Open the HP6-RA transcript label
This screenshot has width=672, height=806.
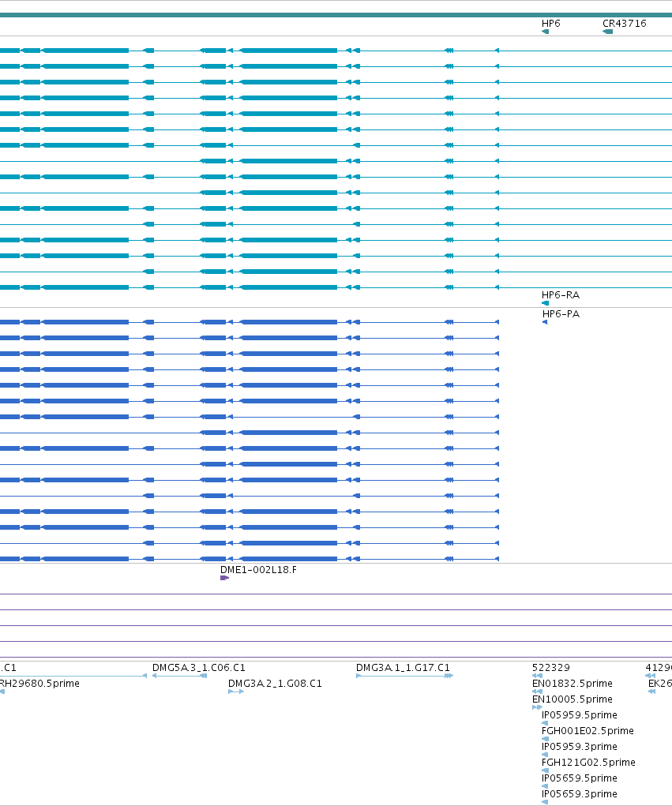(x=561, y=295)
